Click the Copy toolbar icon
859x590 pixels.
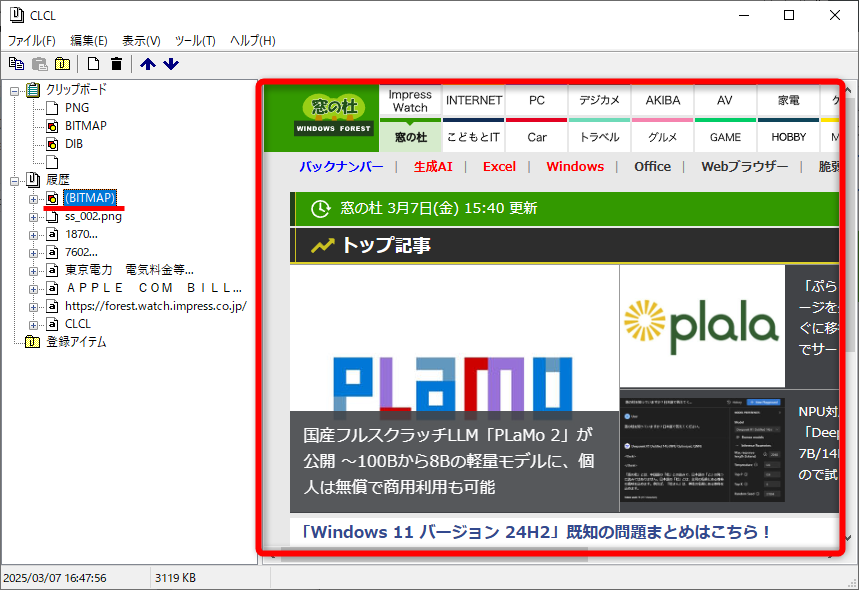click(15, 63)
